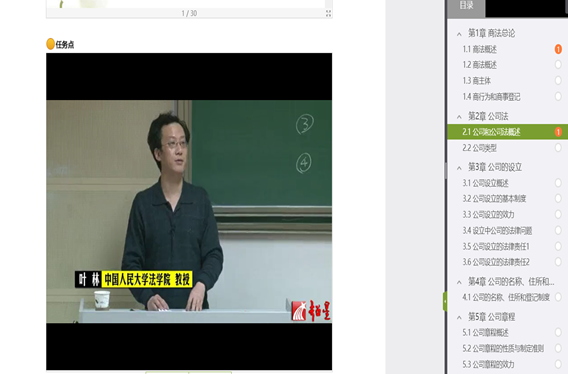Screen dimensions: 568x374
Task: Open section 3.1 公司设立概述
Action: click(x=485, y=183)
